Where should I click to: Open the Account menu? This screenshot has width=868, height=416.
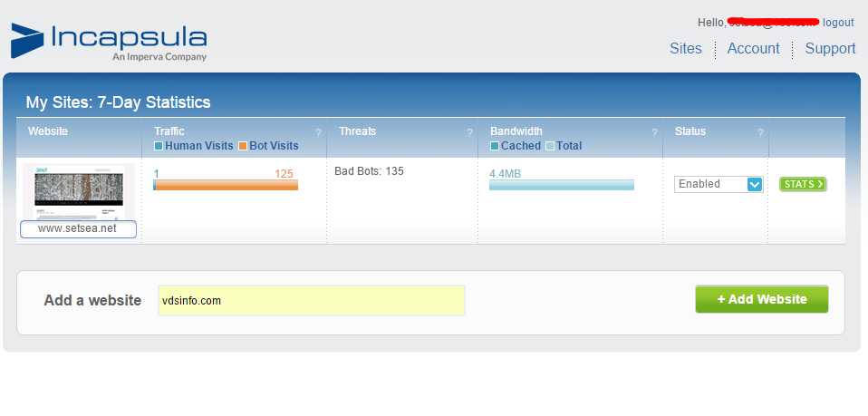coord(753,49)
